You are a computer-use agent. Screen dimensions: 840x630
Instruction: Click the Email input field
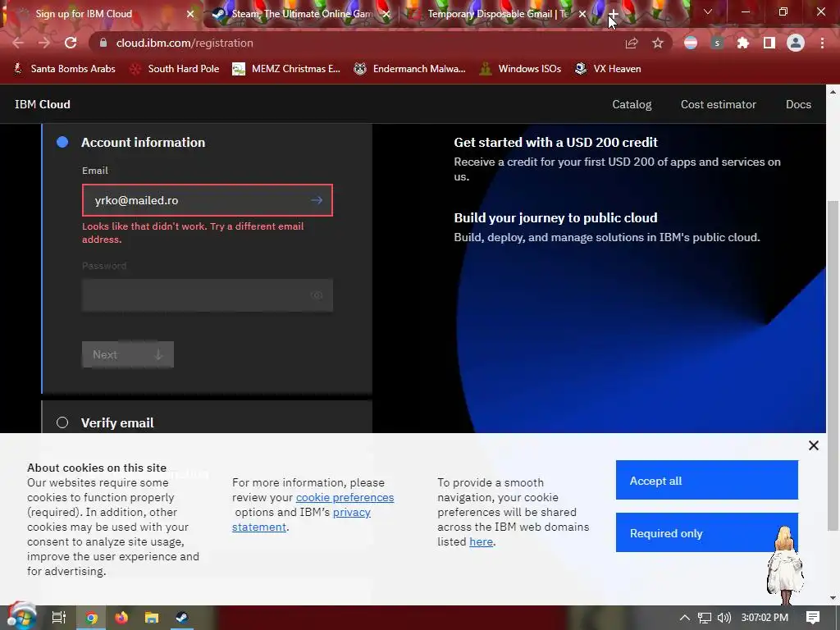tap(208, 200)
